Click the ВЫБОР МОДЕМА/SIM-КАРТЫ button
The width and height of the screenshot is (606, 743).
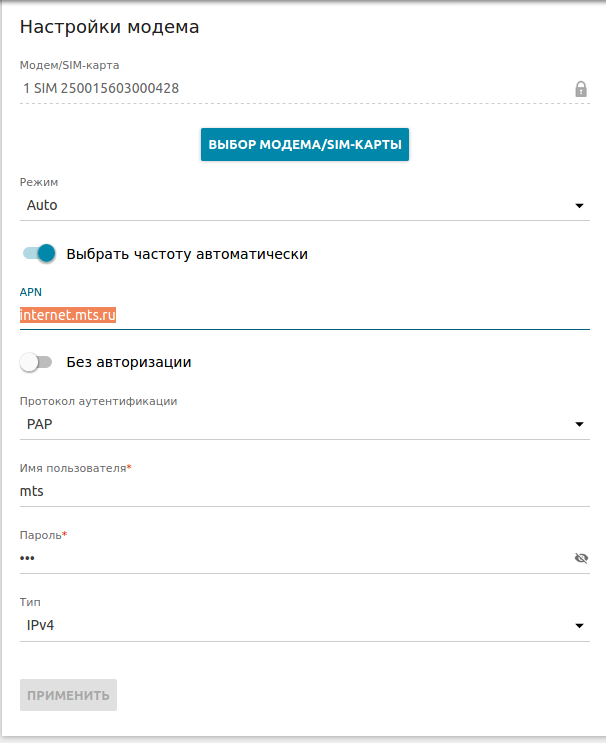(305, 144)
